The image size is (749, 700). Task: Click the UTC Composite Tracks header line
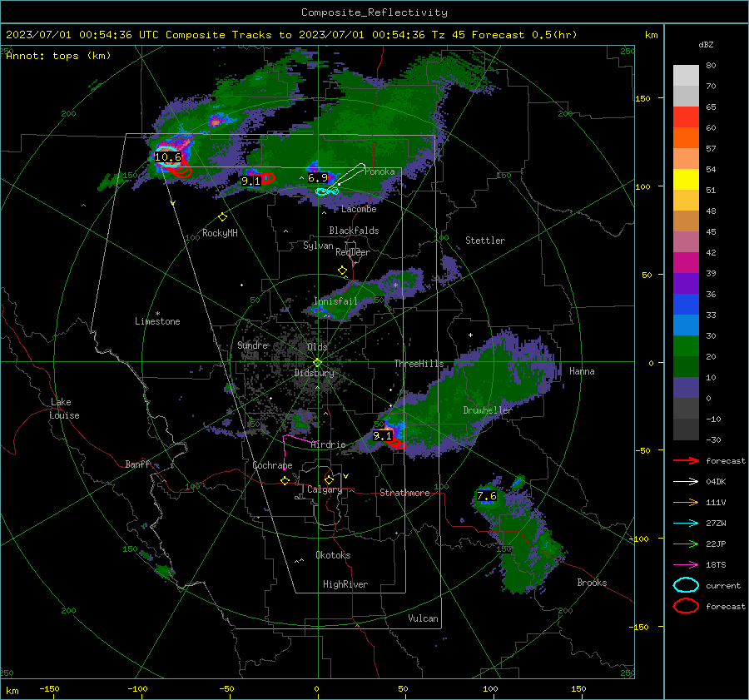coord(291,35)
